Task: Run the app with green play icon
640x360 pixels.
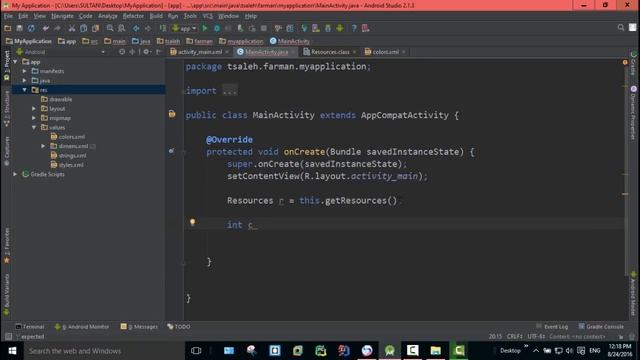Action: pyautogui.click(x=205, y=28)
